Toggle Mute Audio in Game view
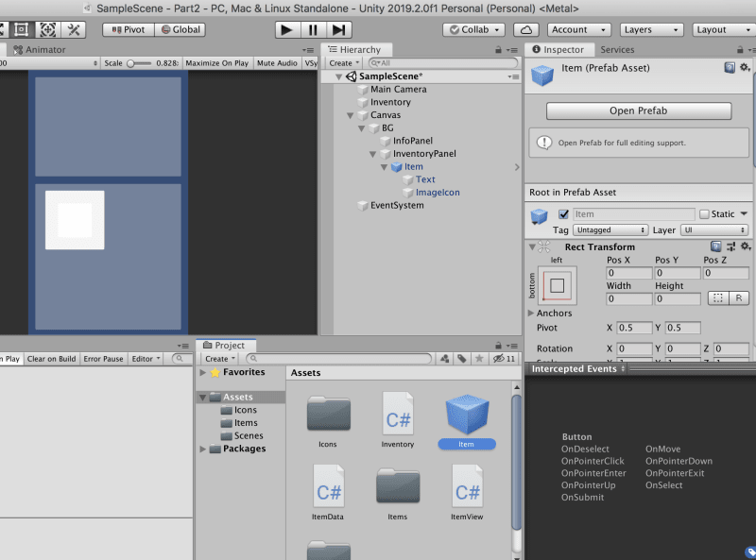 coord(277,63)
